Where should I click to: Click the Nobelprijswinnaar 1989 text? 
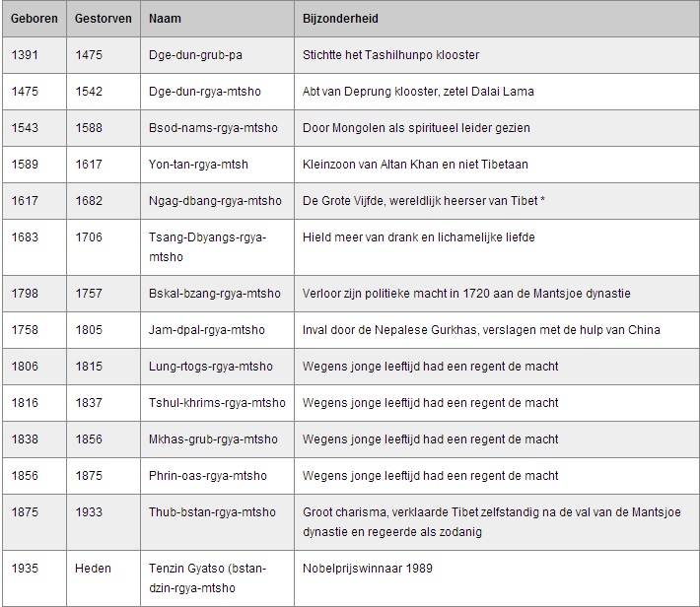(368, 569)
